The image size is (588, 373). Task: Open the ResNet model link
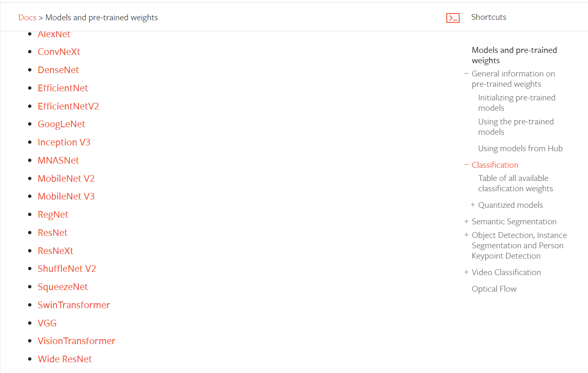pos(52,233)
